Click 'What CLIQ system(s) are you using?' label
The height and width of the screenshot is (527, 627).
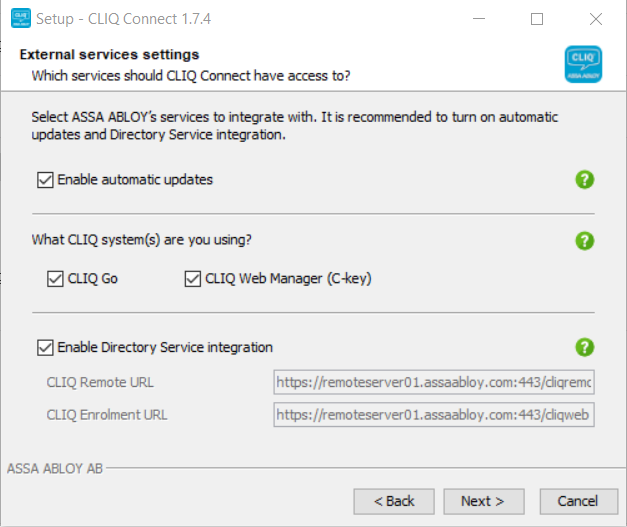pyautogui.click(x=142, y=240)
